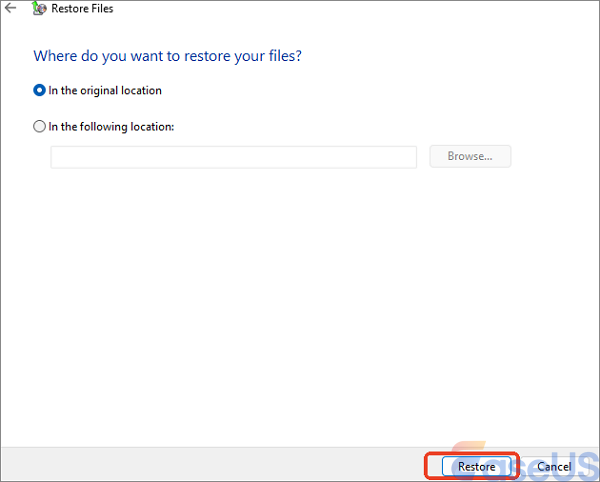The height and width of the screenshot is (482, 600).
Task: Dismiss the dialog with Cancel
Action: coord(554,466)
